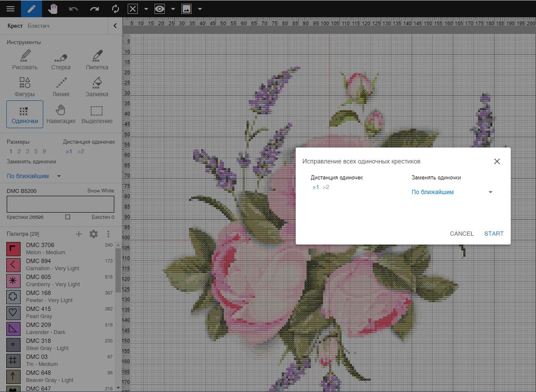Click the refresh/rotate icon in top bar

click(x=115, y=8)
